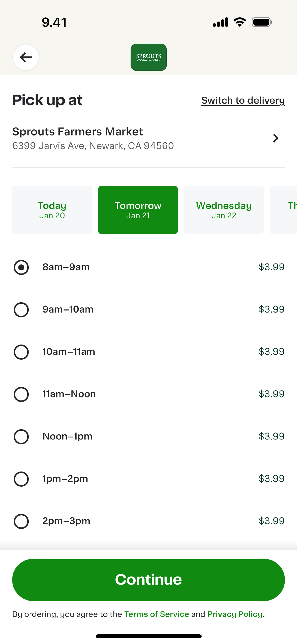The width and height of the screenshot is (297, 644).
Task: Select the Wednesday Jan 22 tab
Action: pyautogui.click(x=224, y=210)
